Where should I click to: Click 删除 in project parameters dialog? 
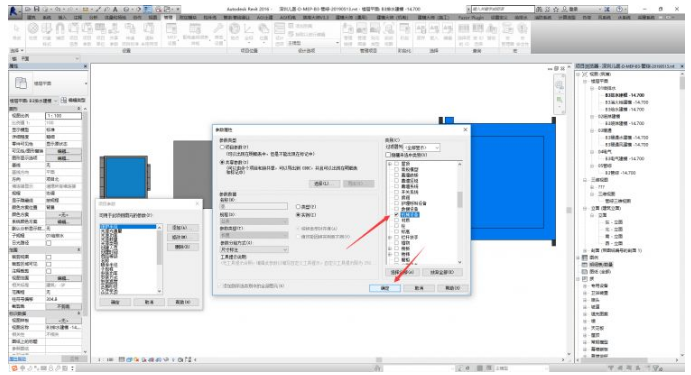[183, 247]
